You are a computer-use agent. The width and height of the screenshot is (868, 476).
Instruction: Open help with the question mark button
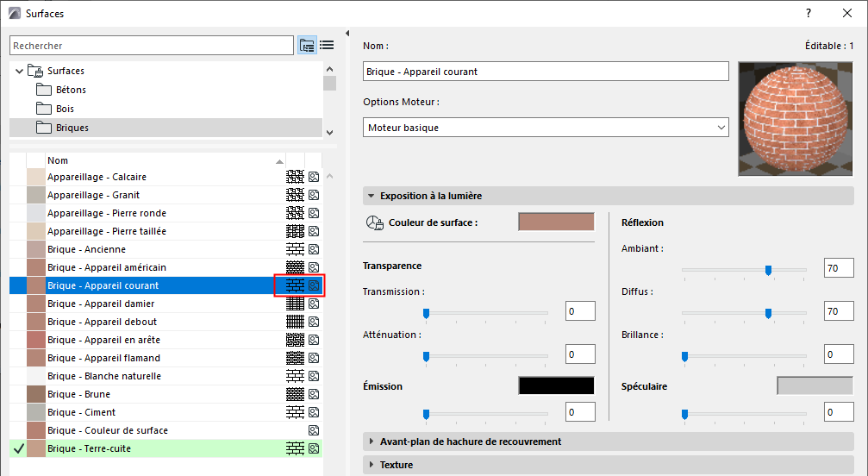coord(809,13)
